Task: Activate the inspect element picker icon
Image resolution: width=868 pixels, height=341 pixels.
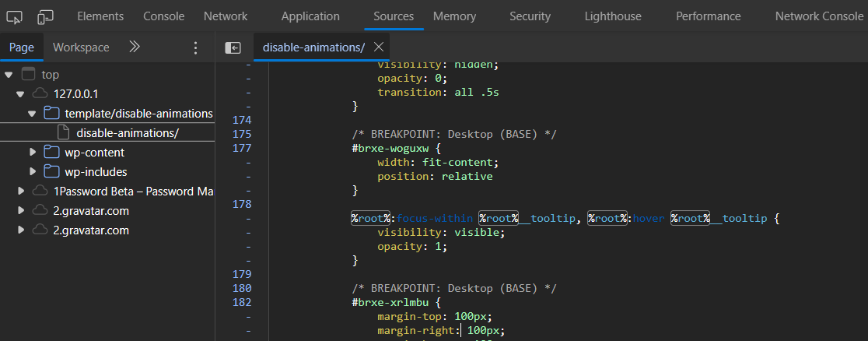Action: click(15, 17)
